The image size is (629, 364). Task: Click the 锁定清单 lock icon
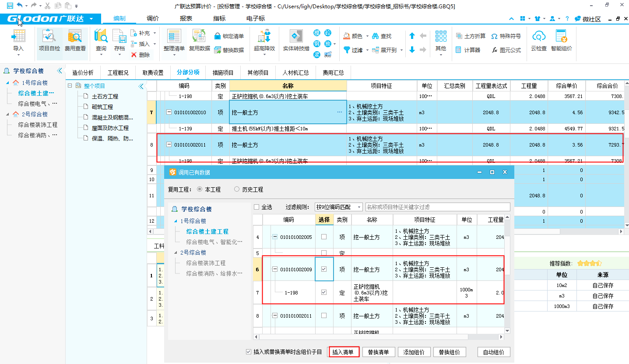pos(218,36)
